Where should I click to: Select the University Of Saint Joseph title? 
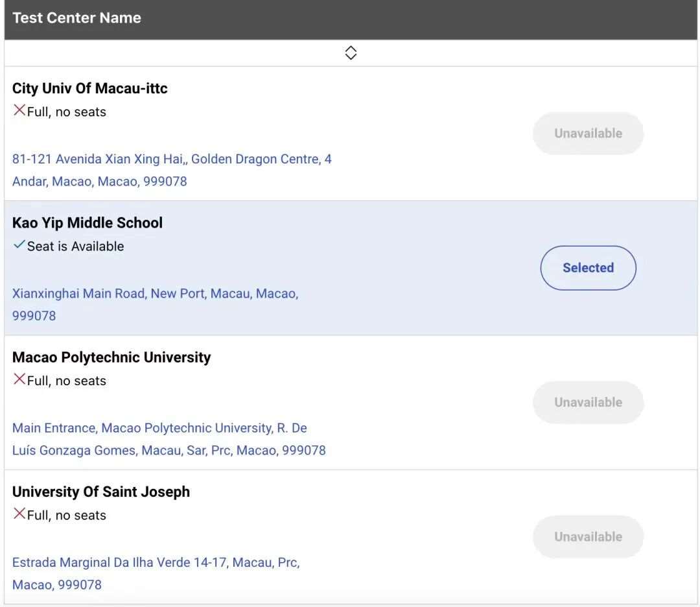(x=101, y=492)
